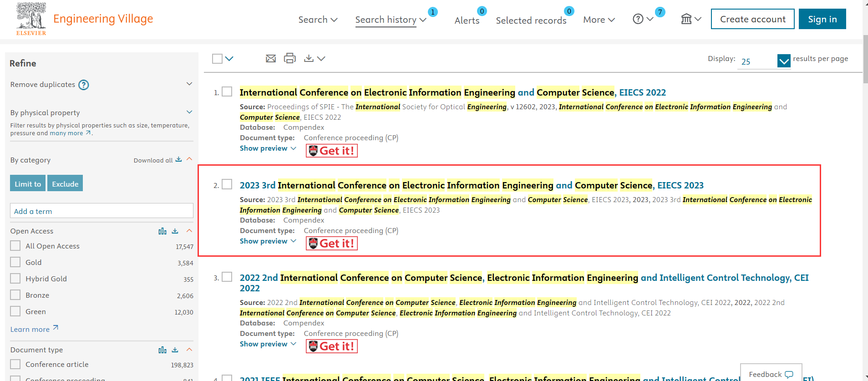The image size is (868, 381).
Task: Check the Green open access filter
Action: point(15,311)
